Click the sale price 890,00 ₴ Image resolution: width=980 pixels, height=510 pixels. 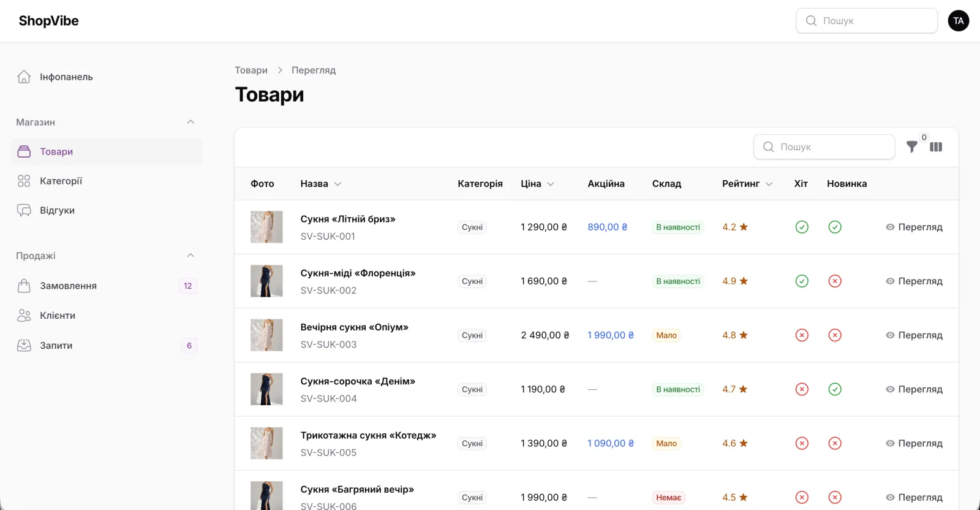608,227
